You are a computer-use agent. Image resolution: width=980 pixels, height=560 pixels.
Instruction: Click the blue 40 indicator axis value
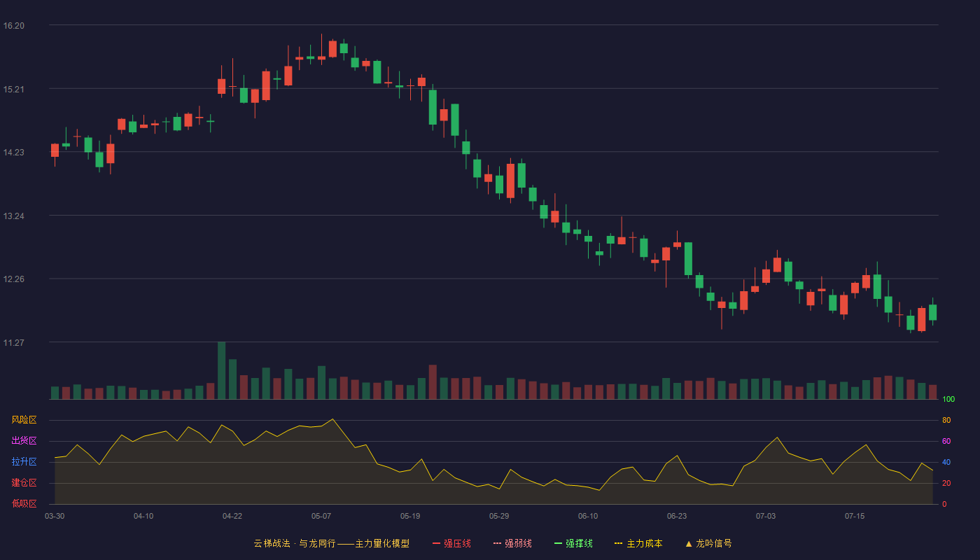click(x=946, y=463)
